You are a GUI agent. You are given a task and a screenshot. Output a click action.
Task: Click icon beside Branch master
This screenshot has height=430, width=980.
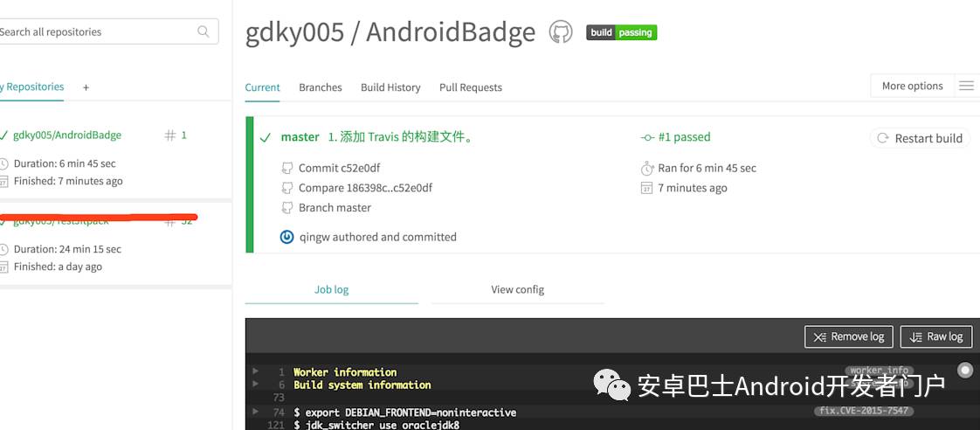287,207
